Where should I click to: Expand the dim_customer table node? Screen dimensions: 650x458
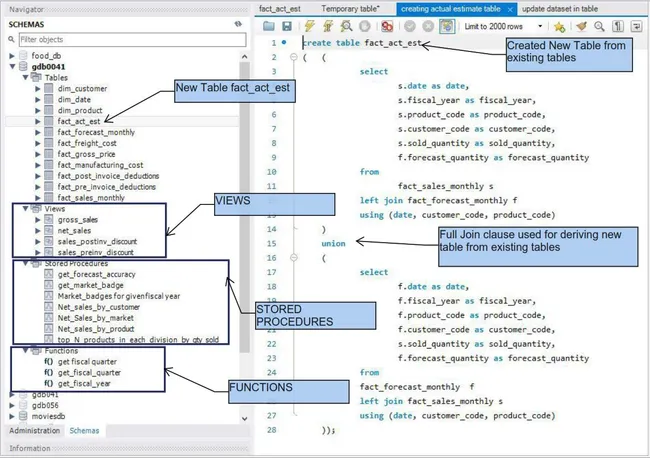pos(38,89)
